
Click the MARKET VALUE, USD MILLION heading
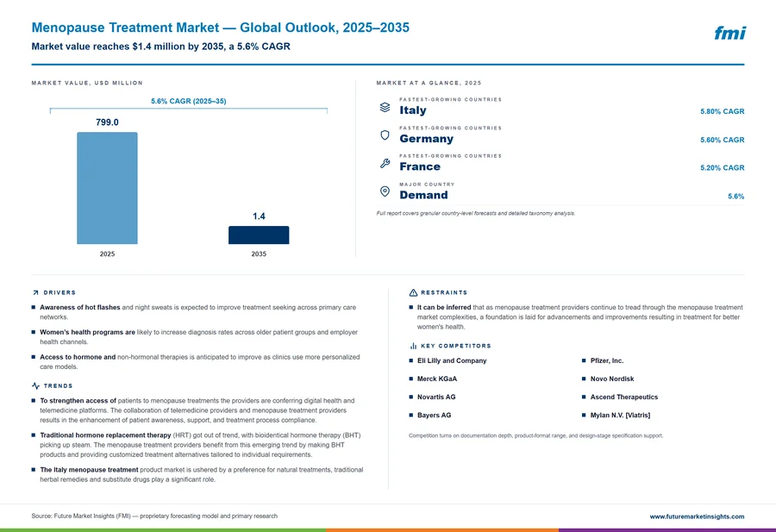tap(87, 83)
